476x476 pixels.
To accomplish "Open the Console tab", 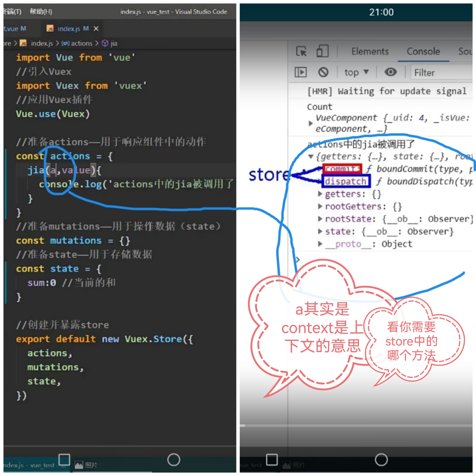I will [x=423, y=52].
